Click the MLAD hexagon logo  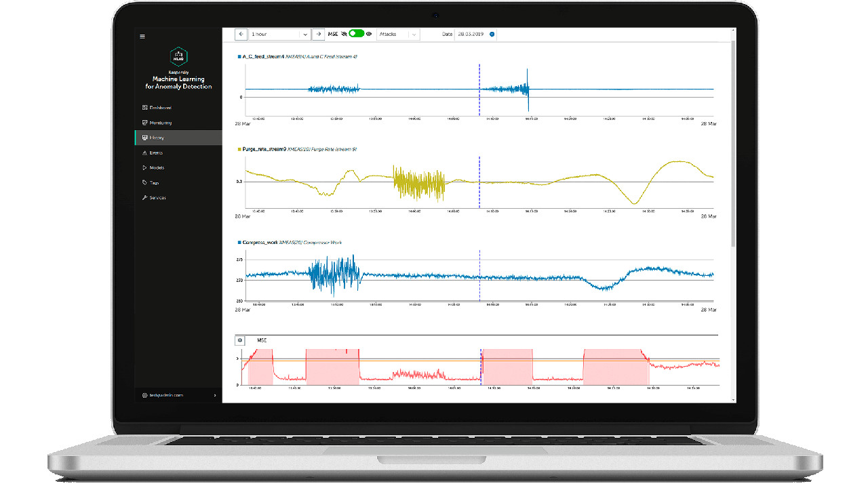click(178, 56)
